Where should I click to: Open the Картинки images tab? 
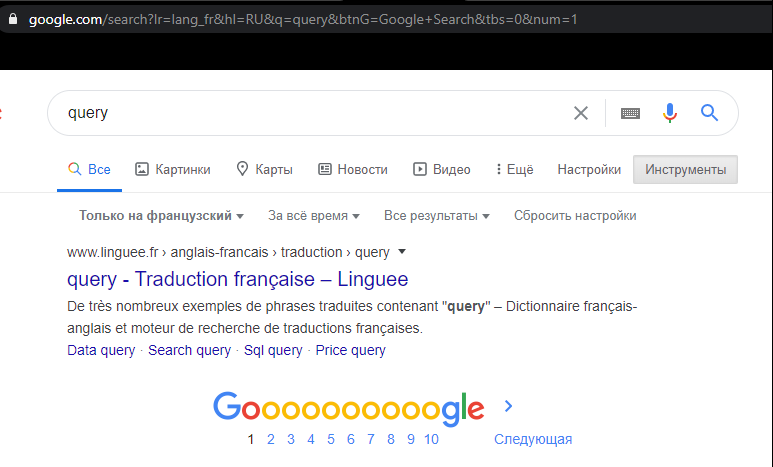point(173,170)
